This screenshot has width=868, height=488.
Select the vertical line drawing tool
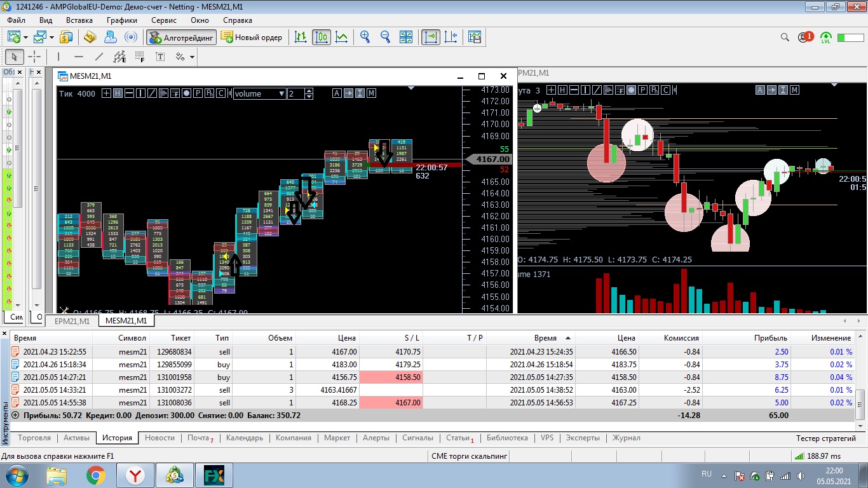point(58,57)
